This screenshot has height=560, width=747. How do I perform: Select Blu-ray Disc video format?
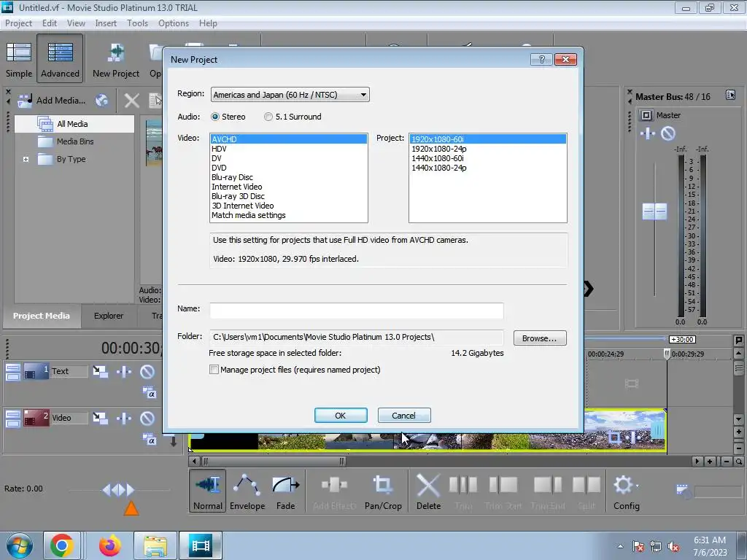[289, 177]
